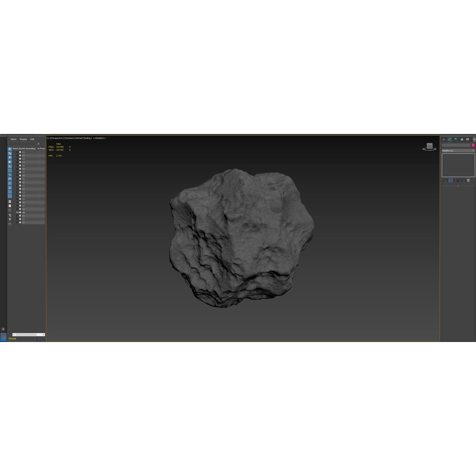The image size is (476, 476).
Task: Switch to the Hierarchy command panel tab
Action: [x=456, y=139]
